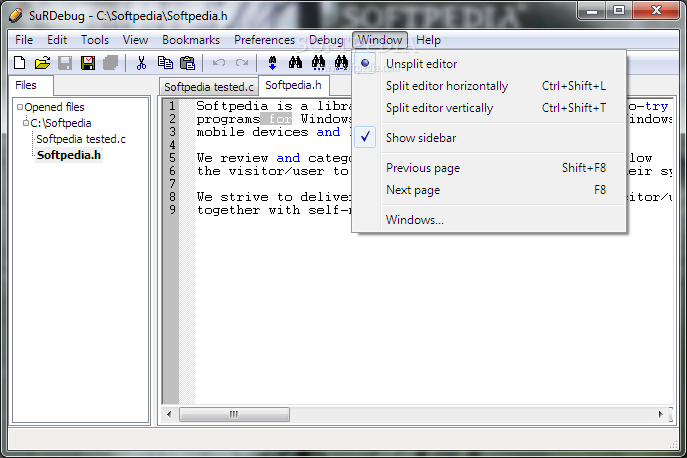
Task: Open the Windows... dialog entry
Action: pyautogui.click(x=489, y=220)
